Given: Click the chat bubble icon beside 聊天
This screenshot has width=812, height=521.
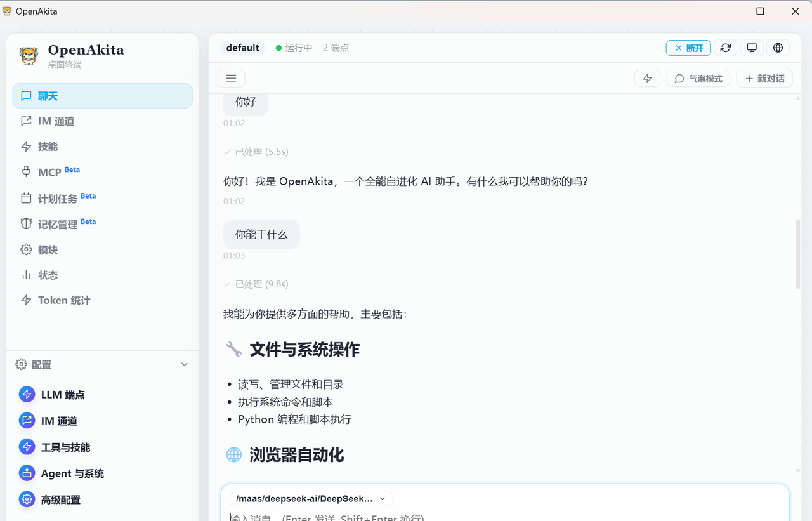Looking at the screenshot, I should click(26, 96).
